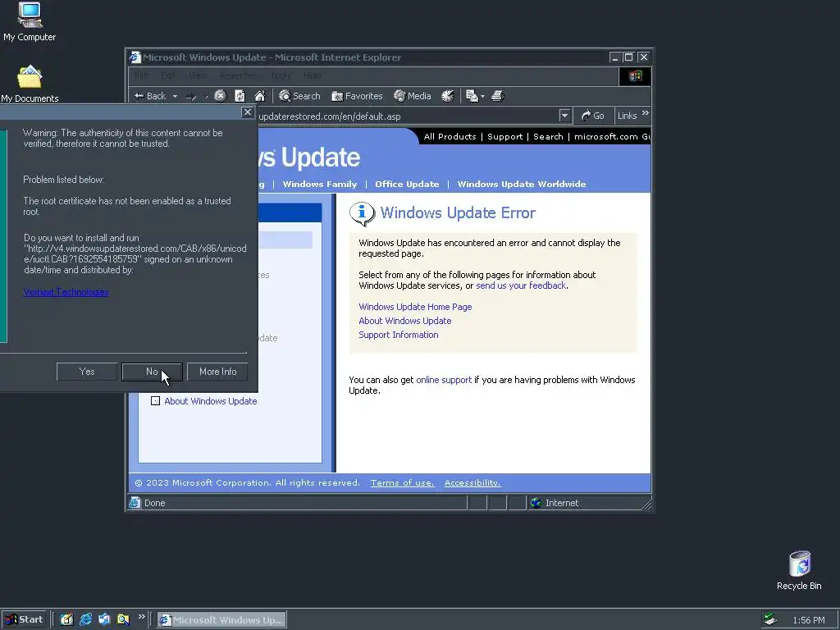This screenshot has width=840, height=630.
Task: Click the Go button
Action: click(593, 116)
